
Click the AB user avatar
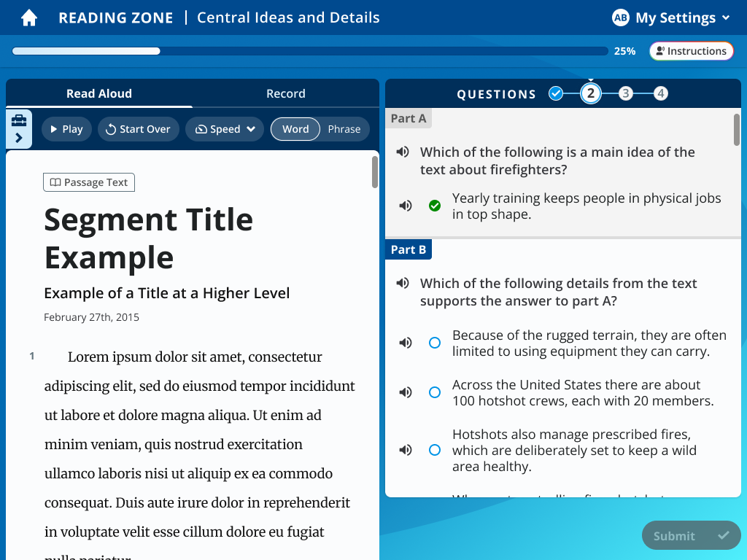point(620,18)
